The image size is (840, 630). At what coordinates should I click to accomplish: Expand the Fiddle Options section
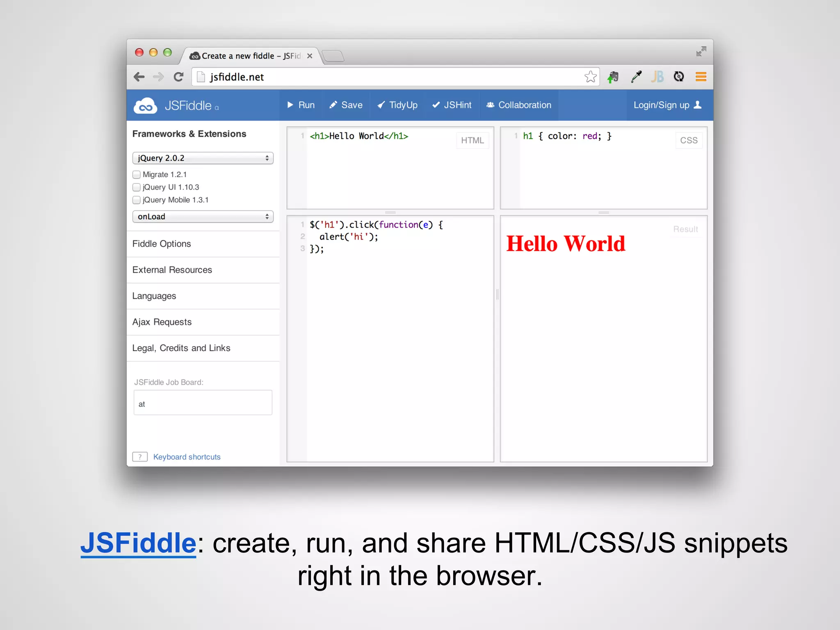(203, 244)
